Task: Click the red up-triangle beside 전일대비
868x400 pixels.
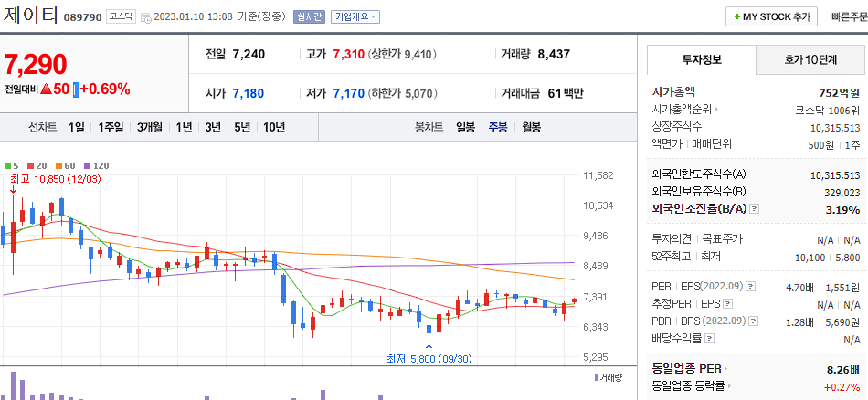Action: pyautogui.click(x=46, y=89)
